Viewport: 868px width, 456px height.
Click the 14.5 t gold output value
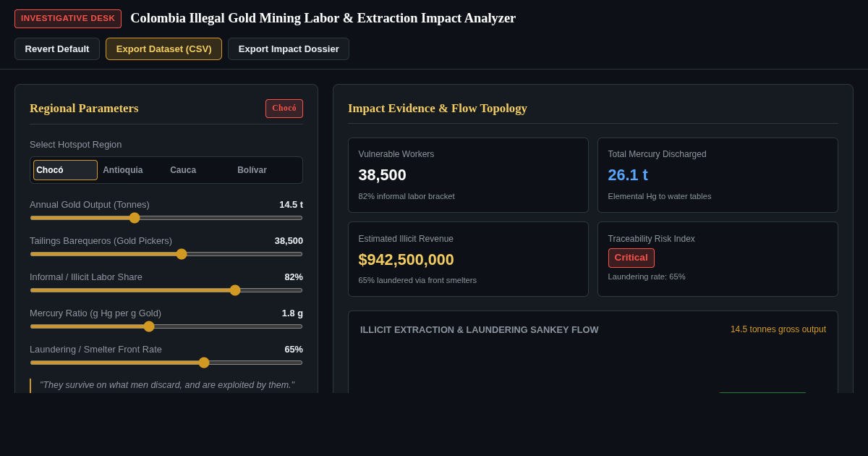coord(291,205)
